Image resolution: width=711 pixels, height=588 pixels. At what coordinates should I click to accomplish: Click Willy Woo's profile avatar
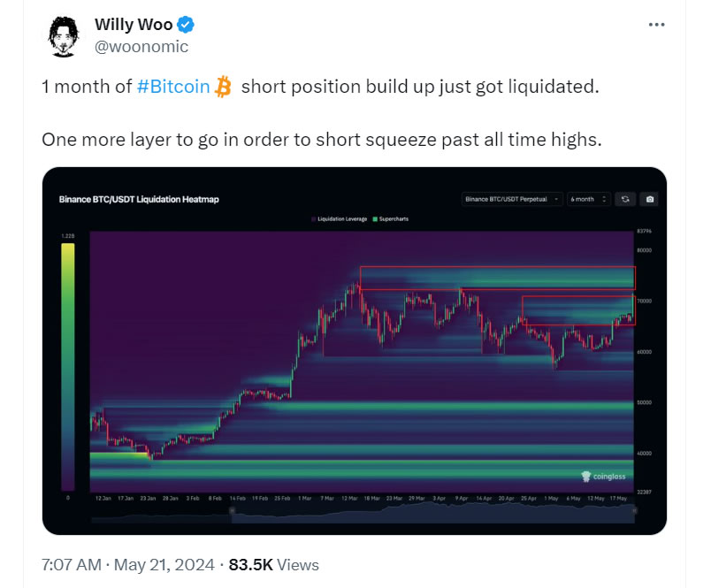coord(64,36)
